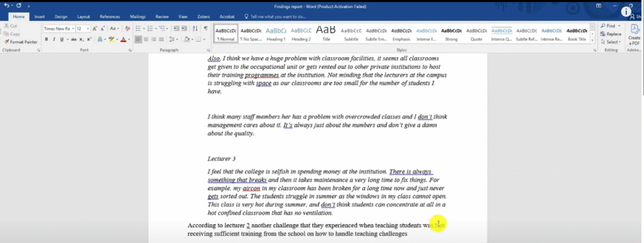Click the Replace button
The image size is (644, 243).
click(x=611, y=34)
